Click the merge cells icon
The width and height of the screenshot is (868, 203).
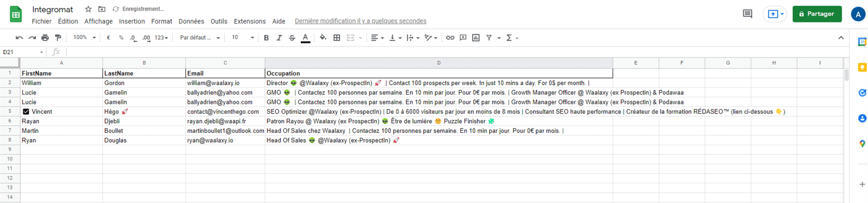(x=350, y=38)
